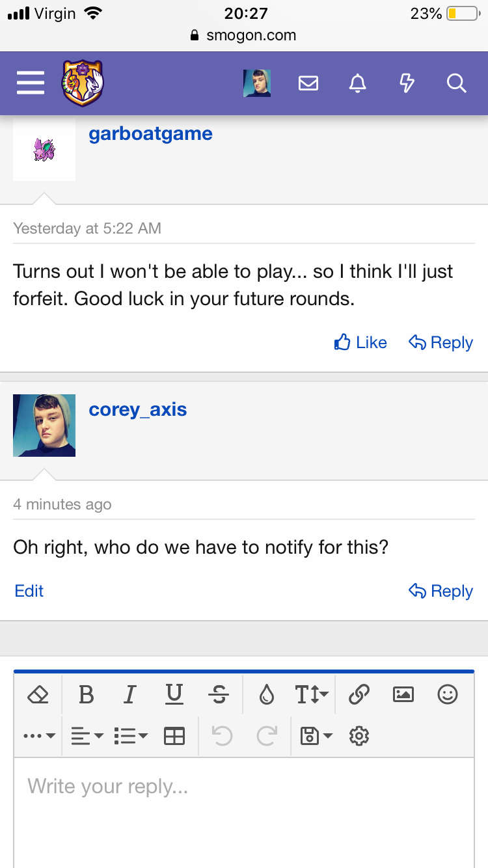Edit the corey_axis post
488x868 pixels.
pyautogui.click(x=29, y=591)
